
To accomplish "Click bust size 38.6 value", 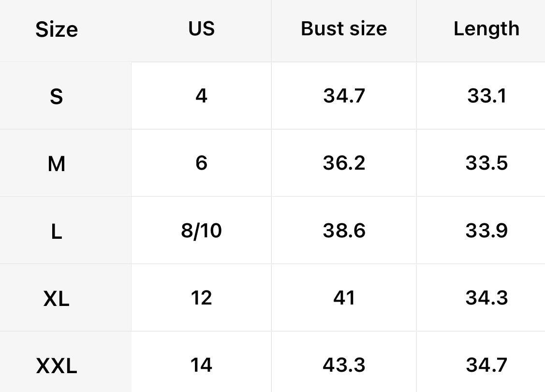I will coord(344,231).
